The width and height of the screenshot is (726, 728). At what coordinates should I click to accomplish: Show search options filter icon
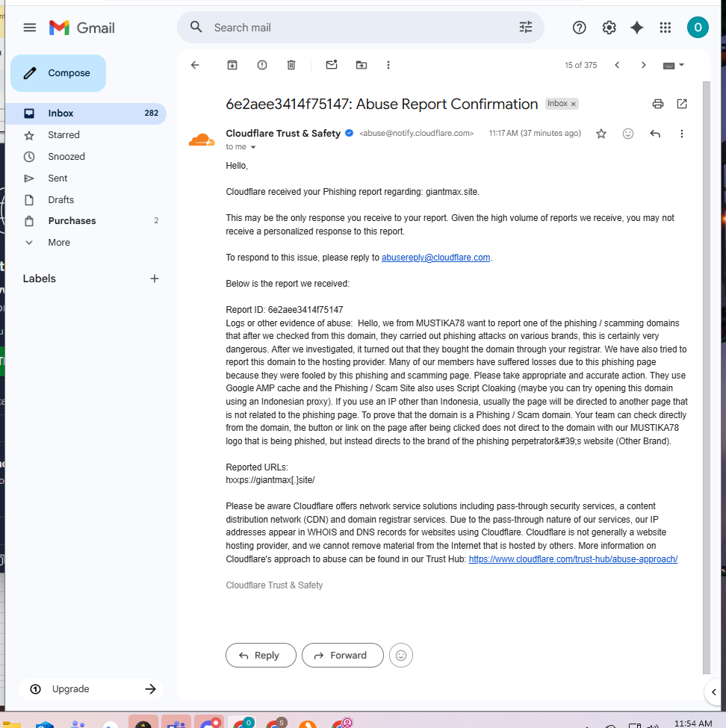pyautogui.click(x=526, y=28)
